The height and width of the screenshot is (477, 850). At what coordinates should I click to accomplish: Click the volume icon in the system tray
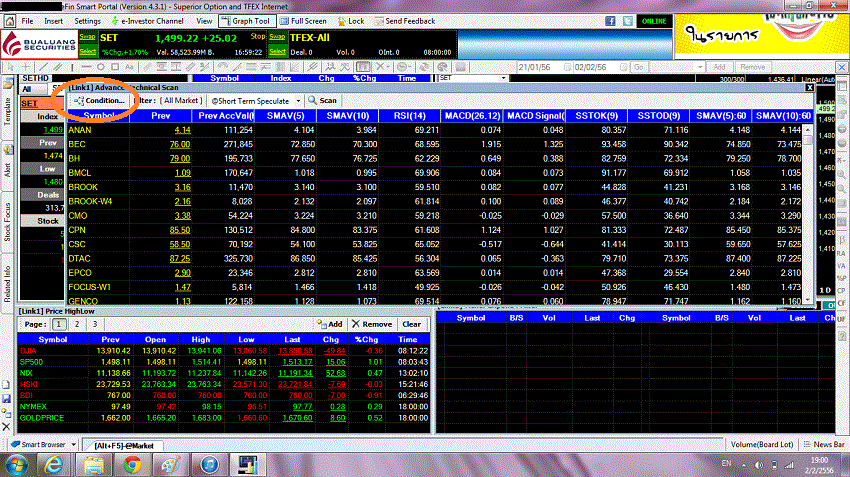pyautogui.click(x=759, y=465)
